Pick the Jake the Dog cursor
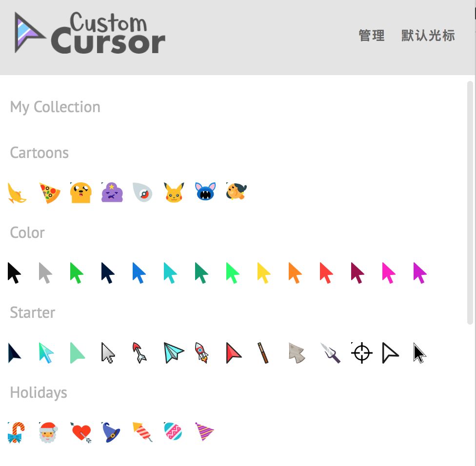Image resolution: width=476 pixels, height=466 pixels. pyautogui.click(x=80, y=193)
